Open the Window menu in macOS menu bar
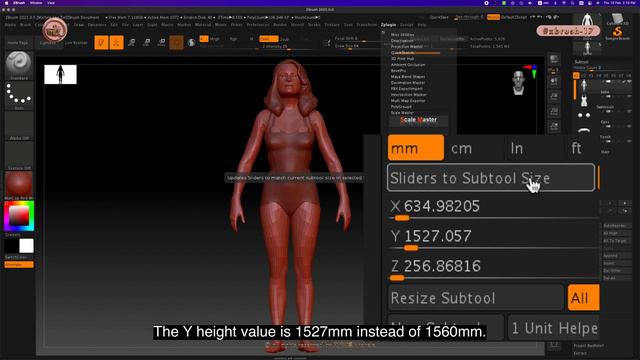 (36, 3)
